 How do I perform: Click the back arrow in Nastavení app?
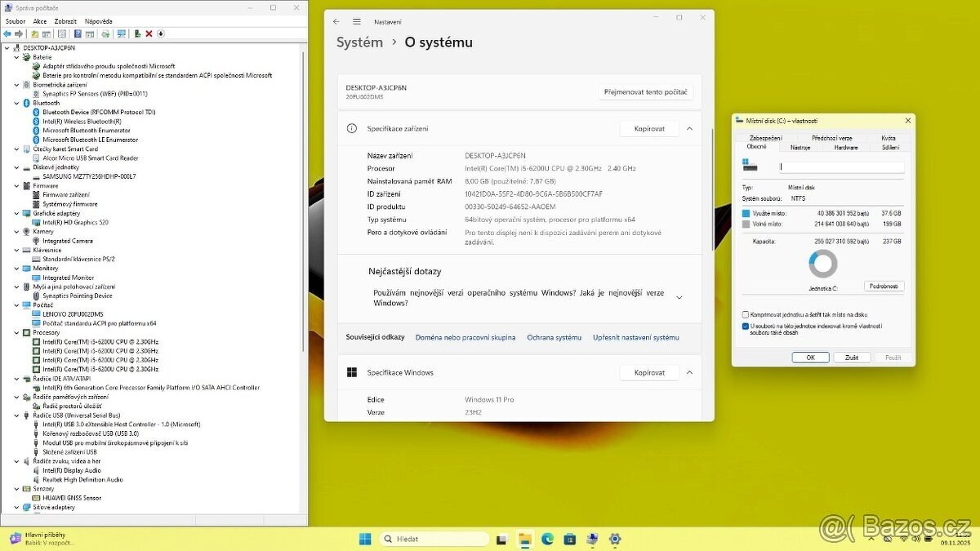(x=337, y=21)
